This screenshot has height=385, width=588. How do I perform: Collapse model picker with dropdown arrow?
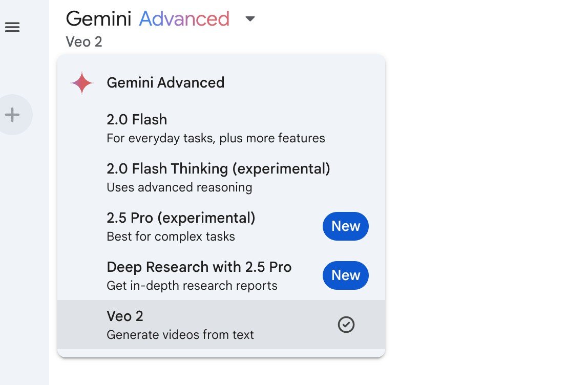[x=250, y=19]
